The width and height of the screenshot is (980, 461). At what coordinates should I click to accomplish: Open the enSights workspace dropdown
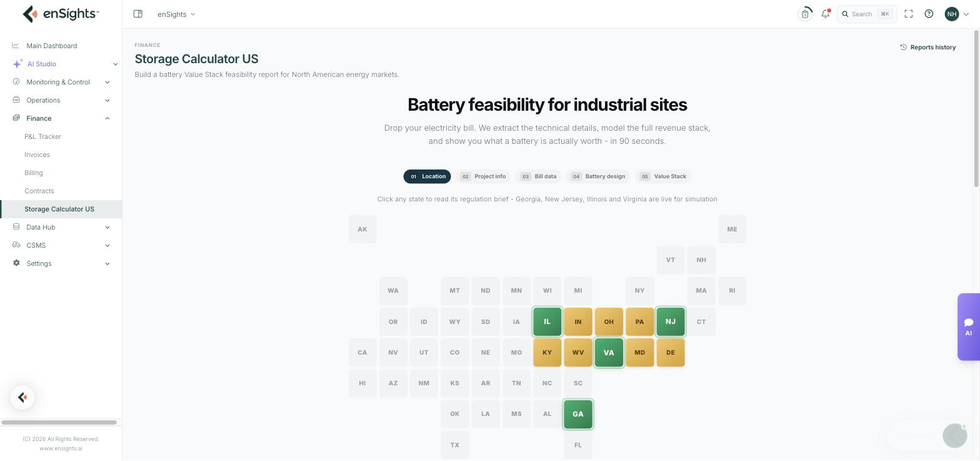point(176,14)
